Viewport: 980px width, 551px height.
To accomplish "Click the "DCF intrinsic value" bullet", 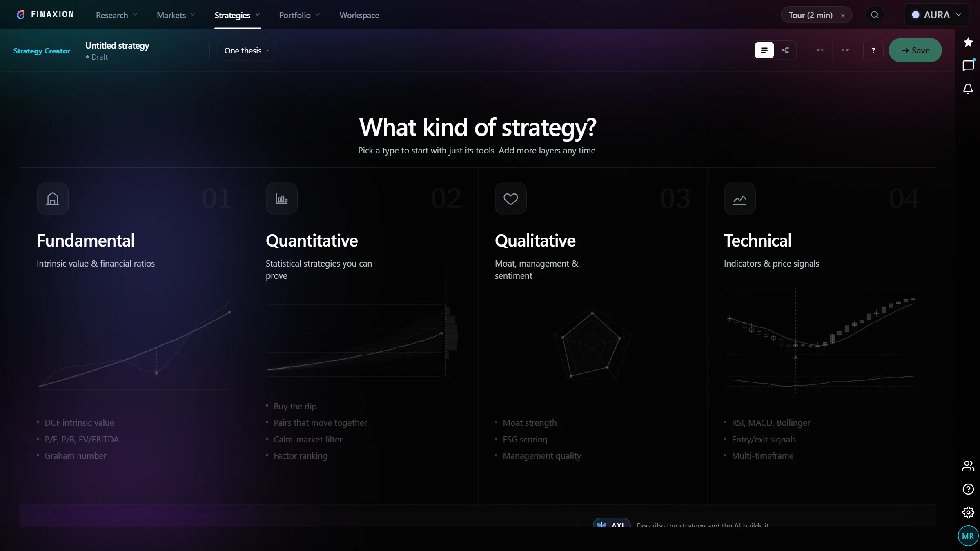I will click(x=79, y=423).
